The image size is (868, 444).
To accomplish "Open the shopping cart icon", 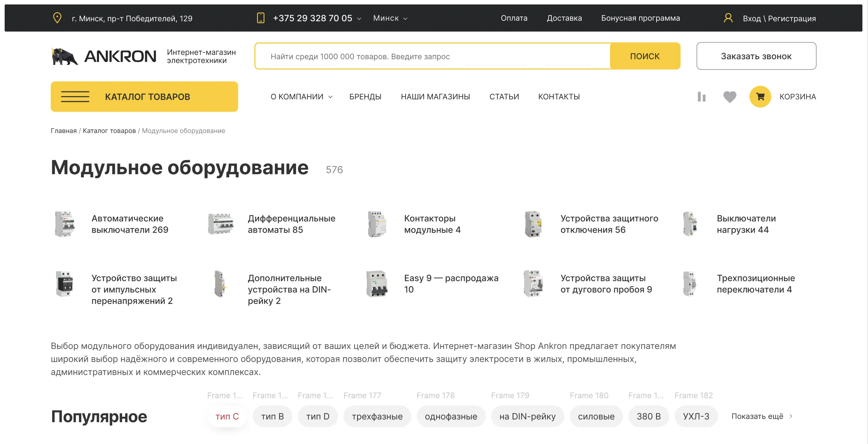I will tap(760, 96).
